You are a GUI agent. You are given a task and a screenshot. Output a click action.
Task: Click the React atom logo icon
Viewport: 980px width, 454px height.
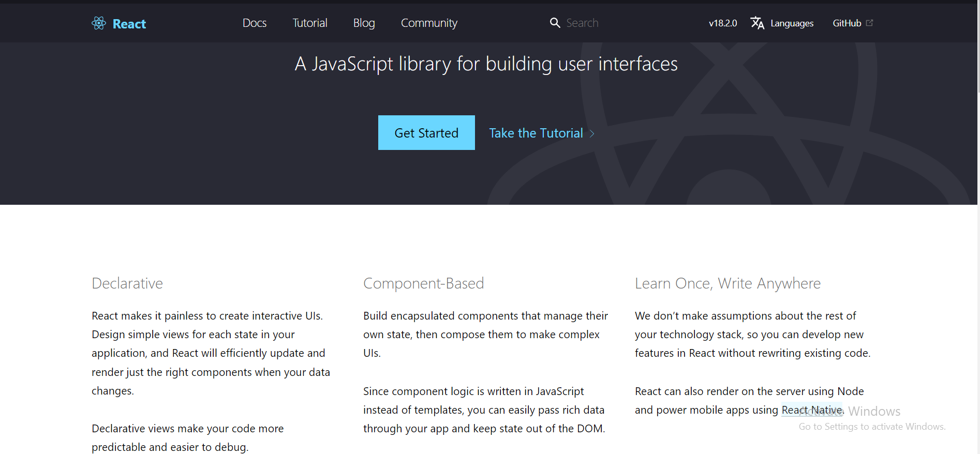click(x=99, y=23)
